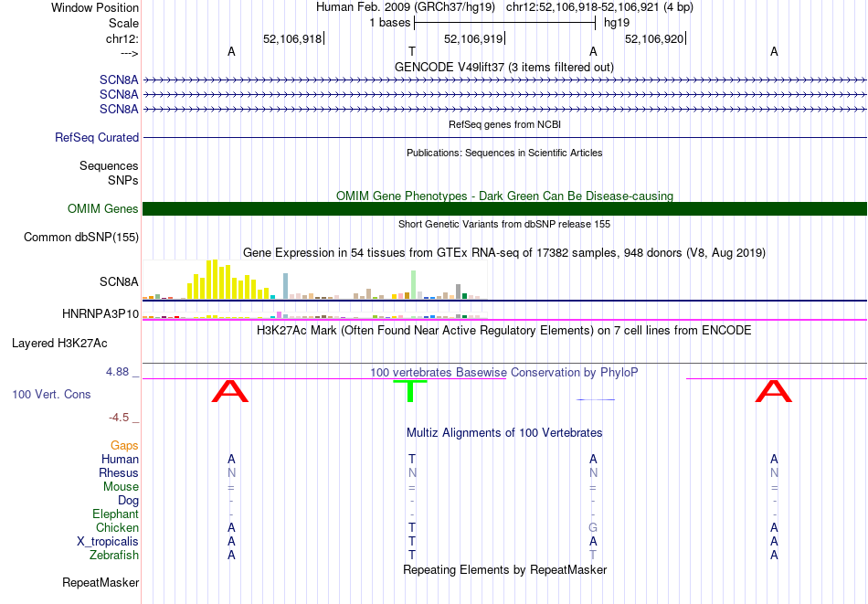Click the Dog alignment row label

pyautogui.click(x=129, y=501)
